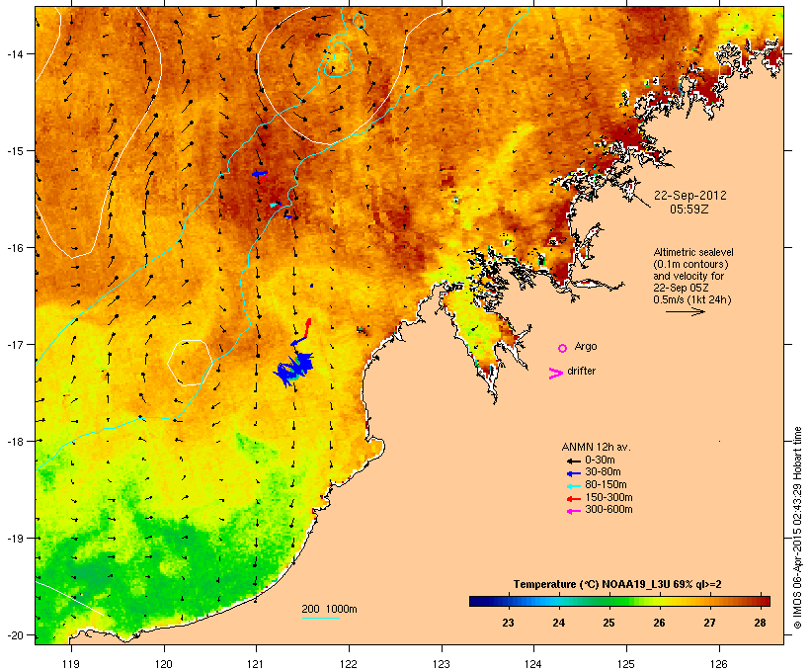Click the red 150-300m legend arrow
Viewport: 810px width, 672px height.
point(573,499)
